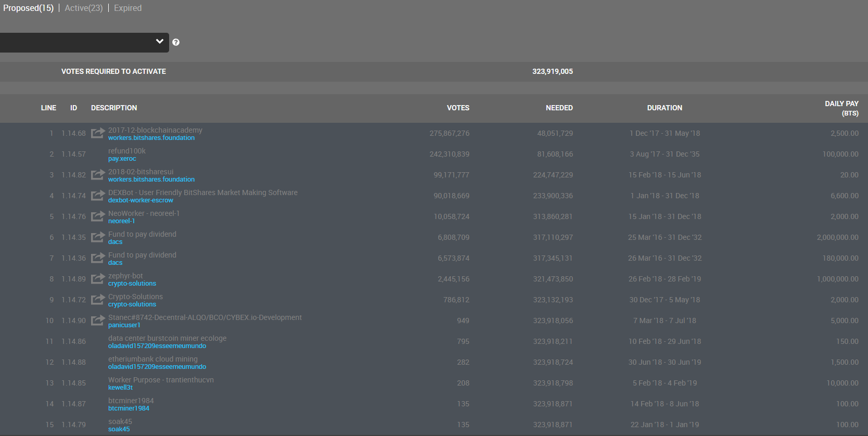
Task: Open external link icon for NeoWorker neoreel-1
Action: (98, 216)
